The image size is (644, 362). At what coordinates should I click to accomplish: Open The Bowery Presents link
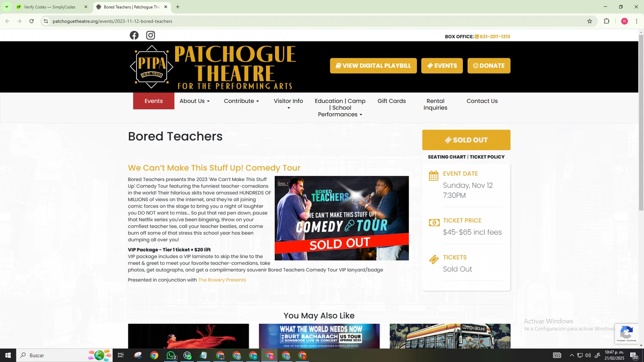point(222,280)
